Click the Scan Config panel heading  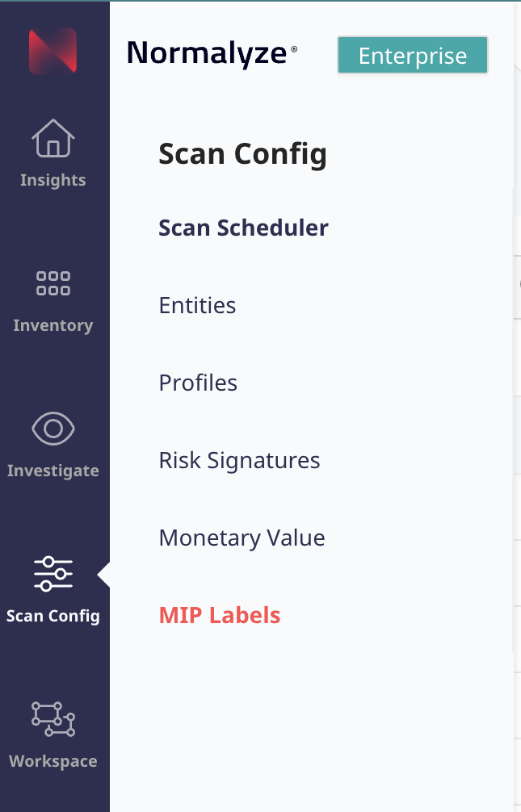coord(242,153)
